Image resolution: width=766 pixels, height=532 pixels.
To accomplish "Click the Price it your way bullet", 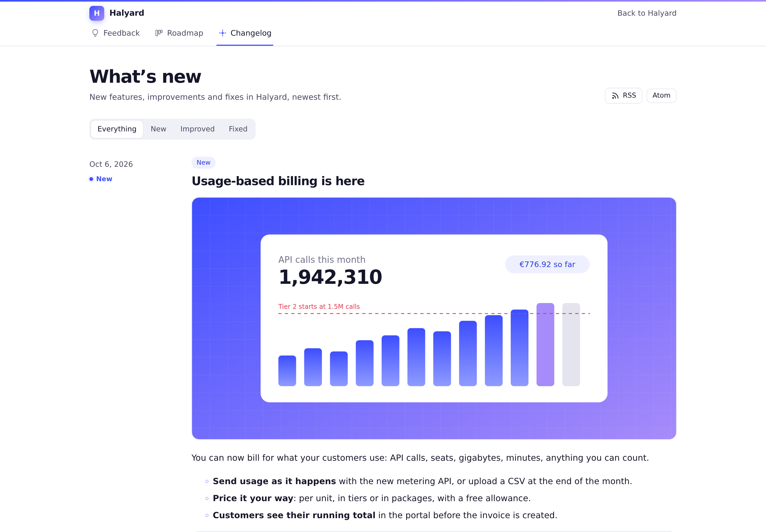I will (x=372, y=498).
